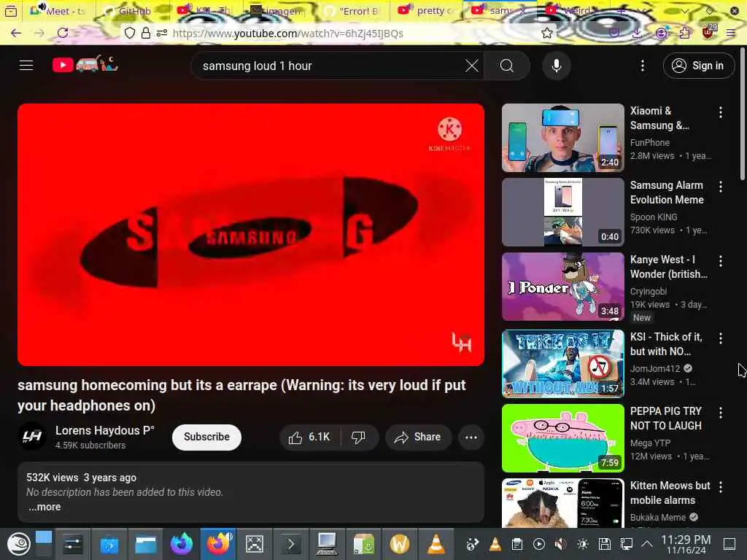Open PEPPA PIG TRY NOT TO LAUGH thumbnail
The height and width of the screenshot is (560, 747).
click(562, 437)
